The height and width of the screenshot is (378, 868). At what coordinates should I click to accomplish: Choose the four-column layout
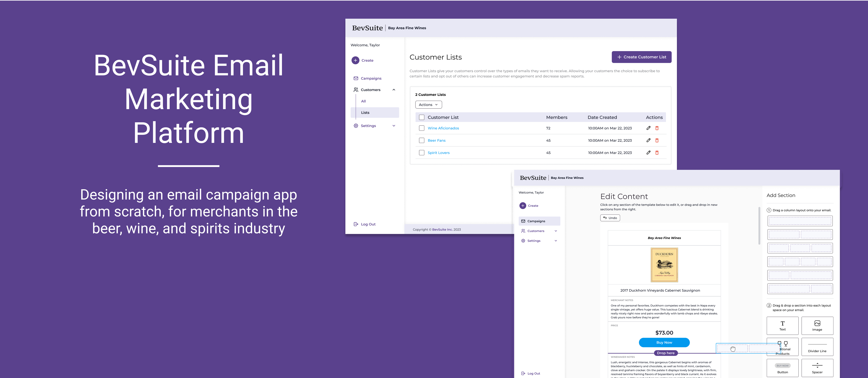[800, 262]
